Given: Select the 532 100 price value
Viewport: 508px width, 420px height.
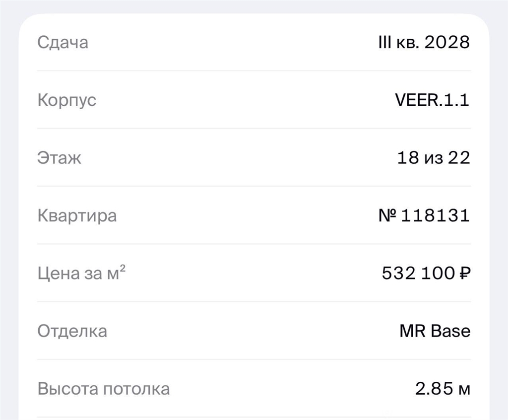Looking at the screenshot, I should pos(417,273).
